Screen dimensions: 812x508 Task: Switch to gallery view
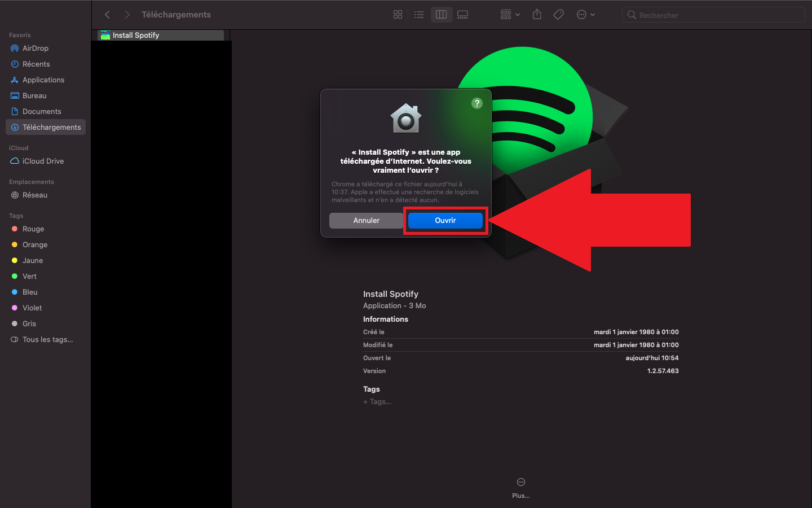pyautogui.click(x=463, y=15)
